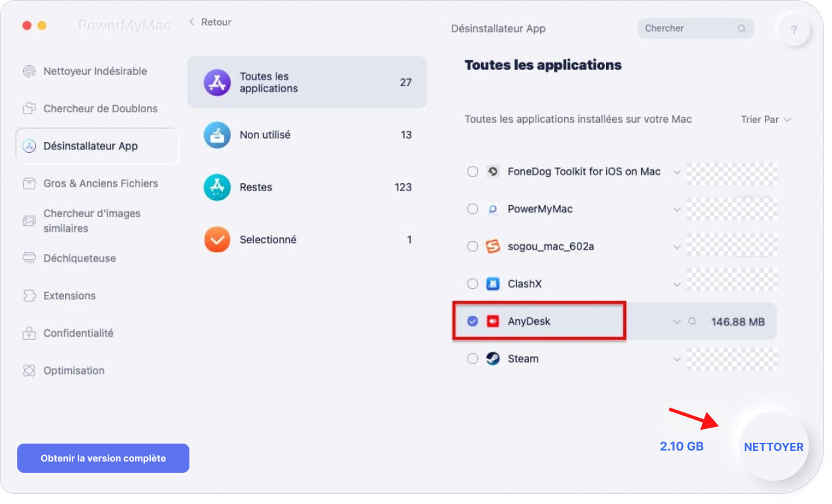This screenshot has width=832, height=504.
Task: Click the PowerMyMac app icon in list
Action: pyautogui.click(x=492, y=209)
